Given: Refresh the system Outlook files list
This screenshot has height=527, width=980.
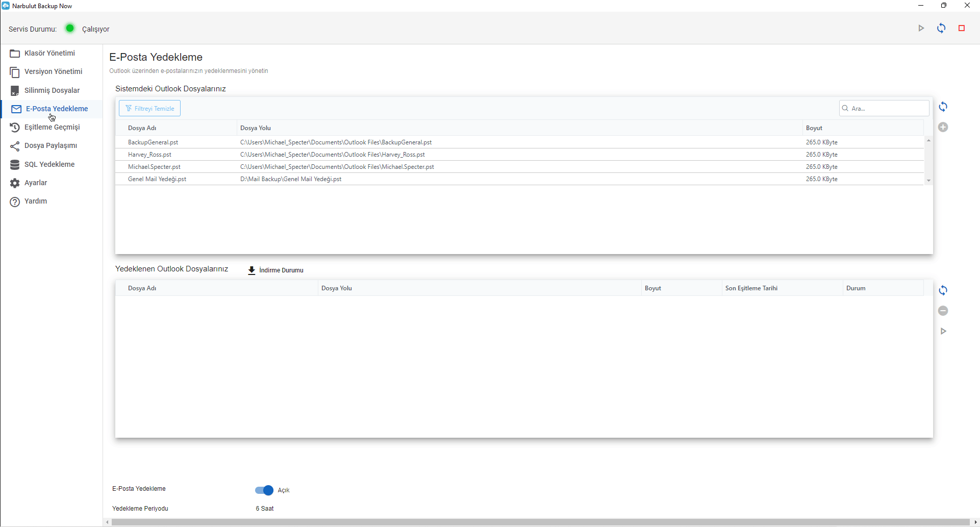Looking at the screenshot, I should (x=943, y=107).
